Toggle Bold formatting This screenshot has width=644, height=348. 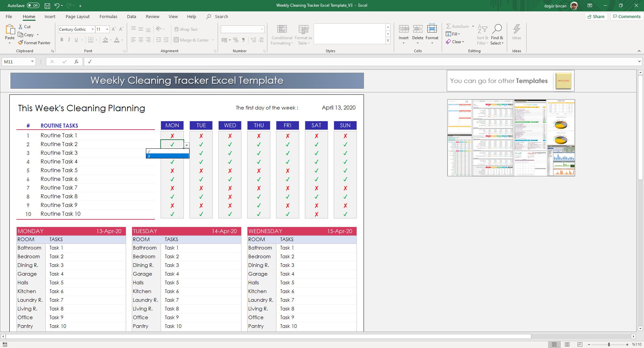(62, 40)
